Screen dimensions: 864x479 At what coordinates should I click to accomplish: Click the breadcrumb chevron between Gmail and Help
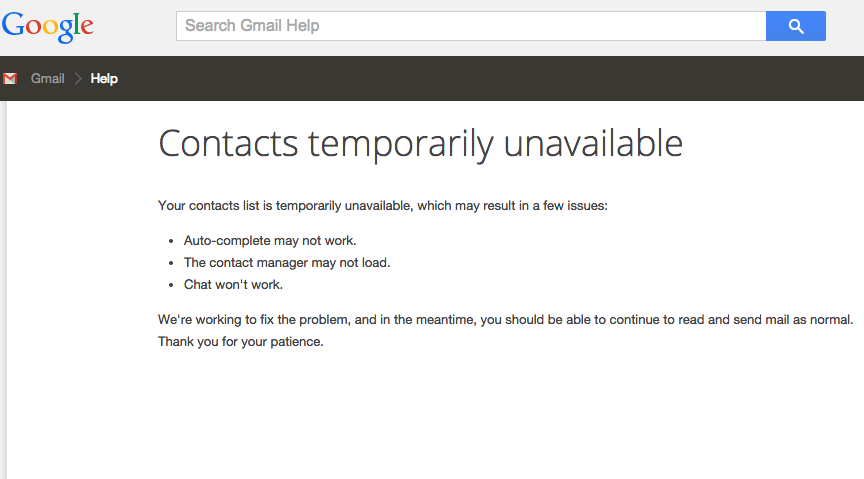click(78, 78)
